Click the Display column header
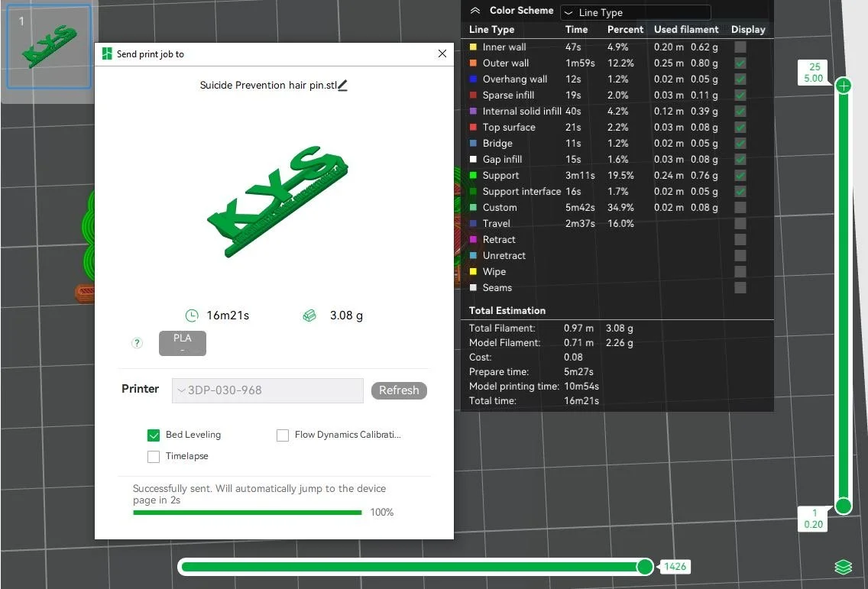Screen dimensions: 868x589 (749, 30)
